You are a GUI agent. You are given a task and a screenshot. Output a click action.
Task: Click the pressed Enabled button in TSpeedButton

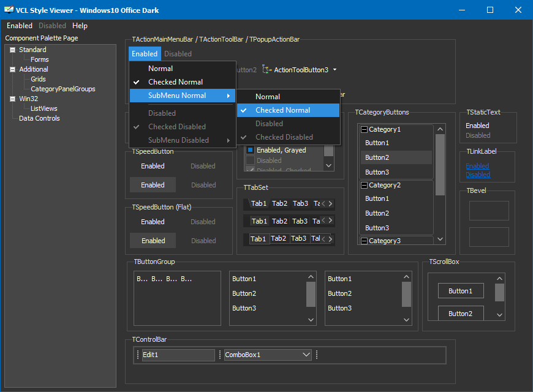click(153, 185)
